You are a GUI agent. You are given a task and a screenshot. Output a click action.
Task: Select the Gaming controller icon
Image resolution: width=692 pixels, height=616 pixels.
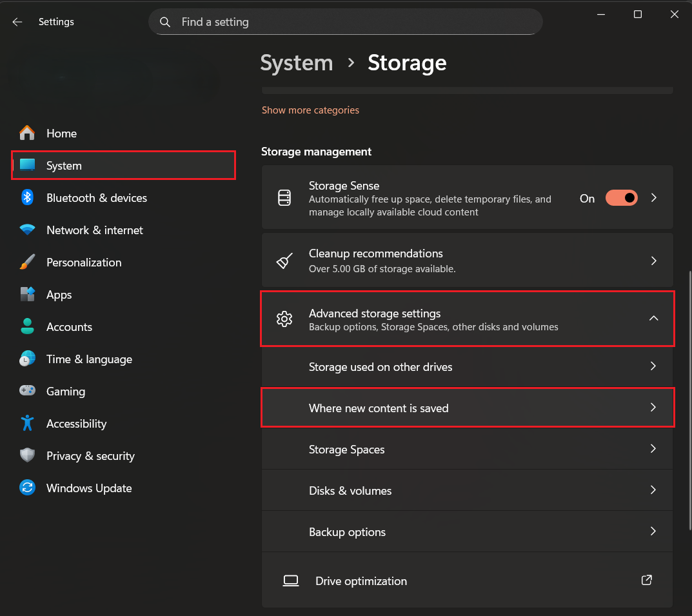point(26,391)
